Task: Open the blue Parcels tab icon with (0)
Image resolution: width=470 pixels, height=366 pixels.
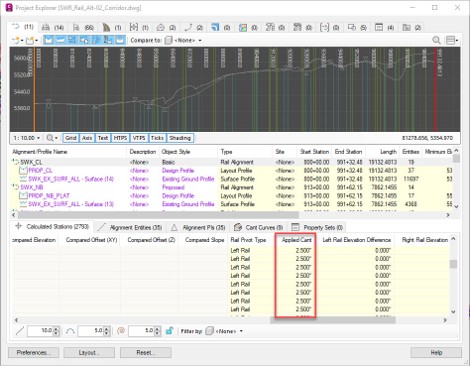Action: (221, 28)
